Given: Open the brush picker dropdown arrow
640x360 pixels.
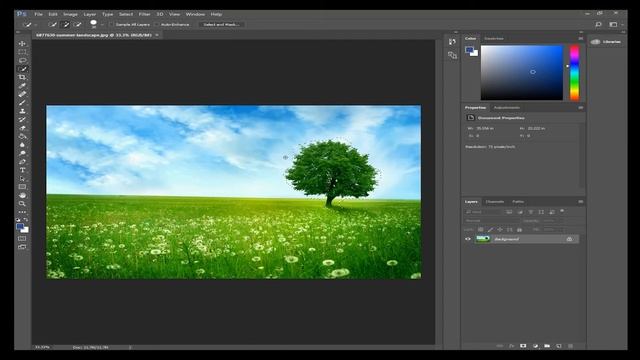Looking at the screenshot, I should 102,25.
